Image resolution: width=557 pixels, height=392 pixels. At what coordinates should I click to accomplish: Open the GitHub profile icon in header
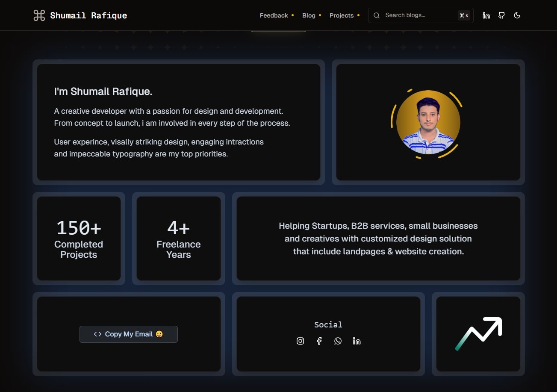click(501, 15)
